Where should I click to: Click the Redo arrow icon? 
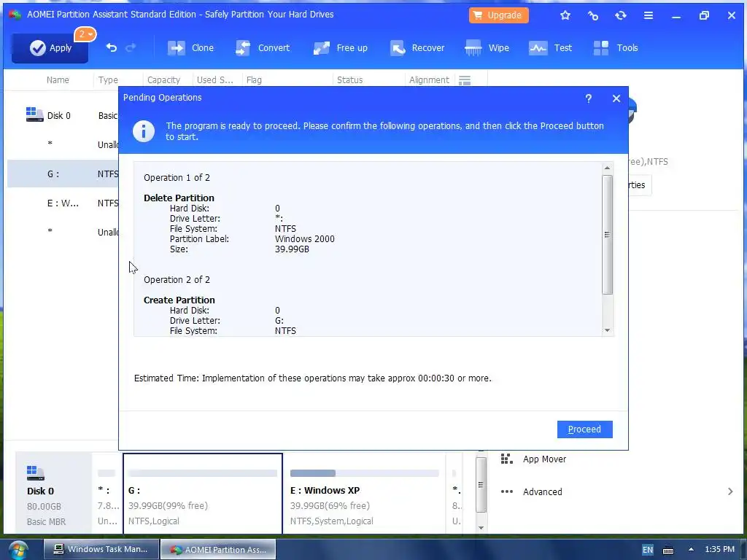pyautogui.click(x=131, y=47)
